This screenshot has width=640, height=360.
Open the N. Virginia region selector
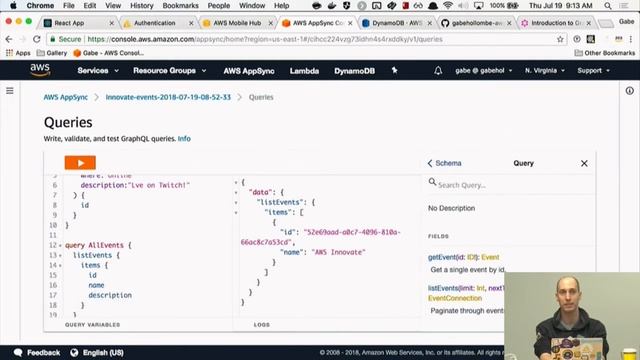pyautogui.click(x=544, y=71)
